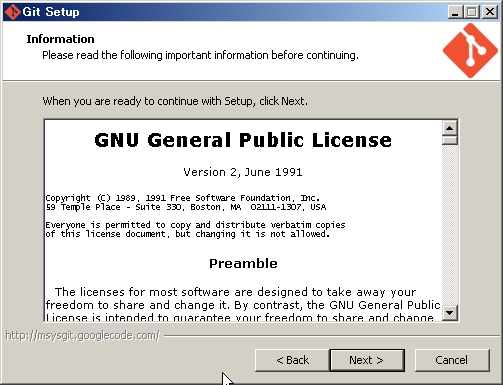This screenshot has height=385, width=503.
Task: Cancel the Git installation
Action: pos(452,360)
